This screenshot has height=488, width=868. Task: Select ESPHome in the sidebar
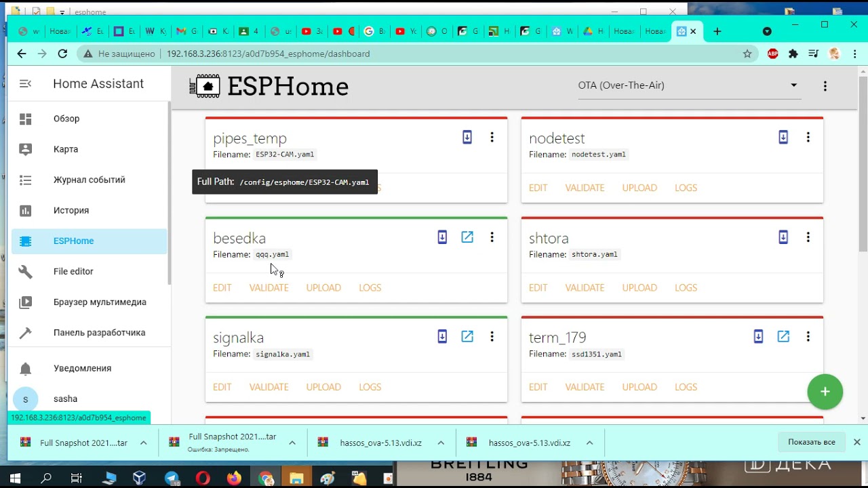89,241
